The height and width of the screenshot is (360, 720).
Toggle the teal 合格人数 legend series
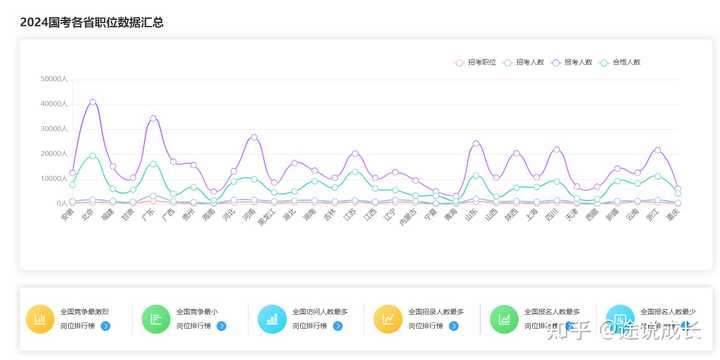[620, 62]
